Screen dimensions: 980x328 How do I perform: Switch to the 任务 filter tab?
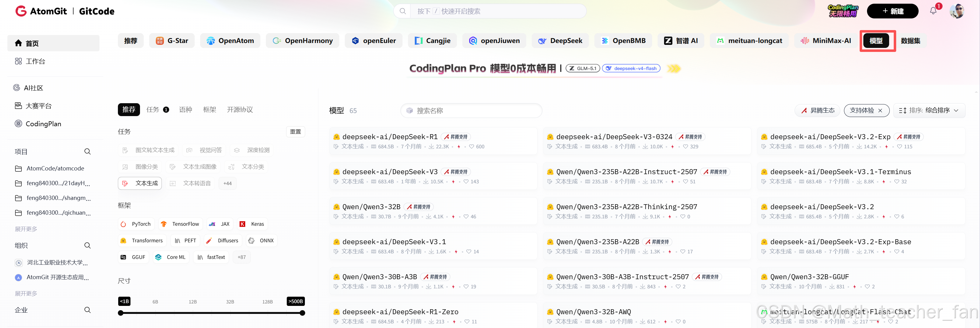click(x=157, y=110)
